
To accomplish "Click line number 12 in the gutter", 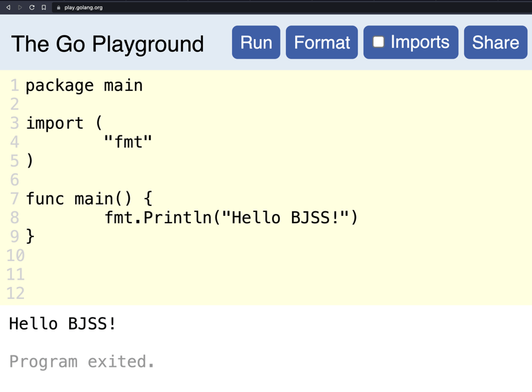I will pyautogui.click(x=15, y=293).
